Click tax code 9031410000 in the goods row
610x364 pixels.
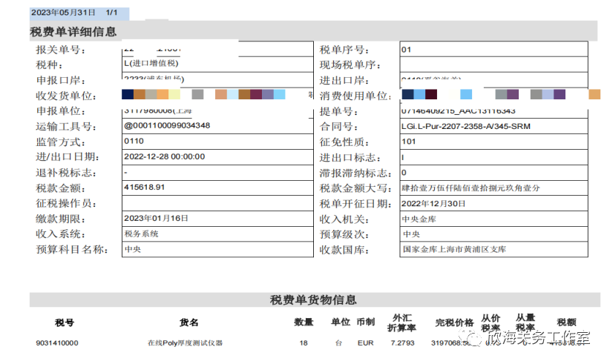click(x=57, y=343)
